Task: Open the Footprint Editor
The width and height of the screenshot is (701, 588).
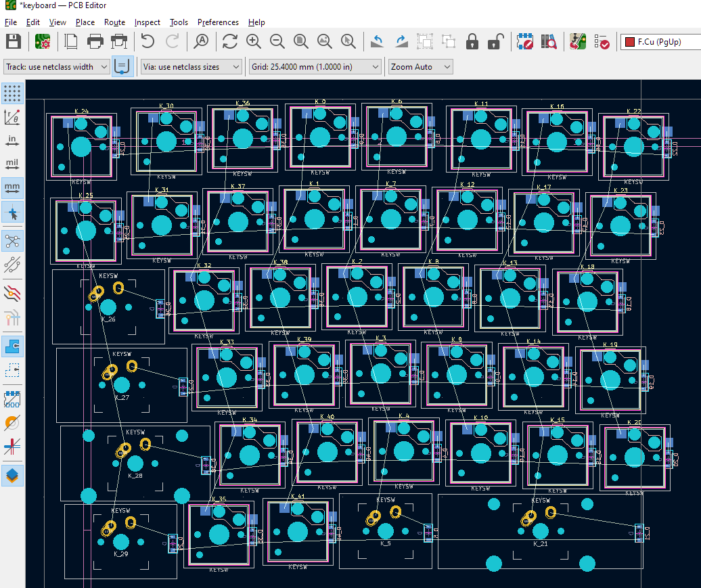Action: 525,41
